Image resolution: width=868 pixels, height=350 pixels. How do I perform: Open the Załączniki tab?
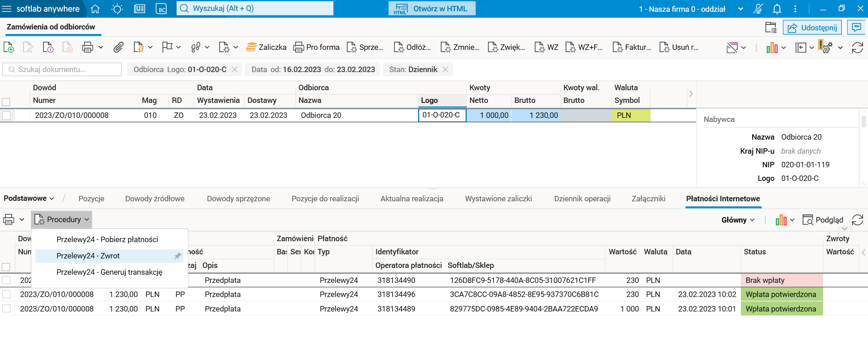point(649,199)
